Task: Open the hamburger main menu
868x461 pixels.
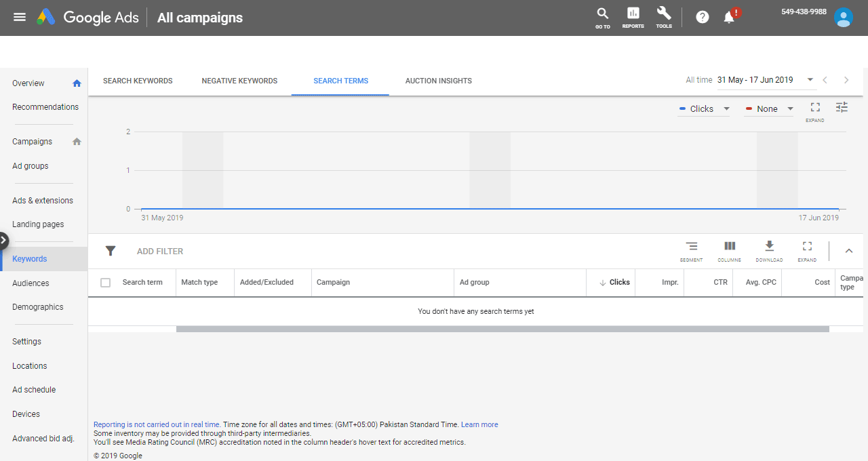Action: click(20, 17)
